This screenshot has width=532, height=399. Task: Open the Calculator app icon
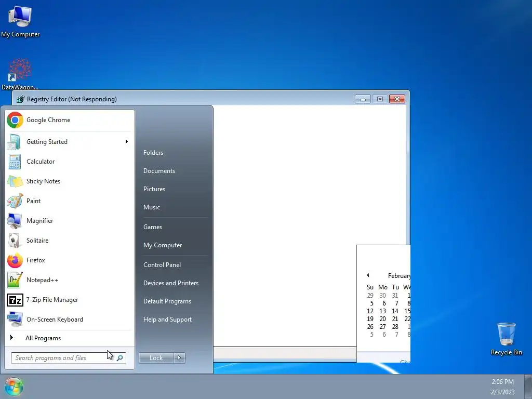pyautogui.click(x=15, y=162)
